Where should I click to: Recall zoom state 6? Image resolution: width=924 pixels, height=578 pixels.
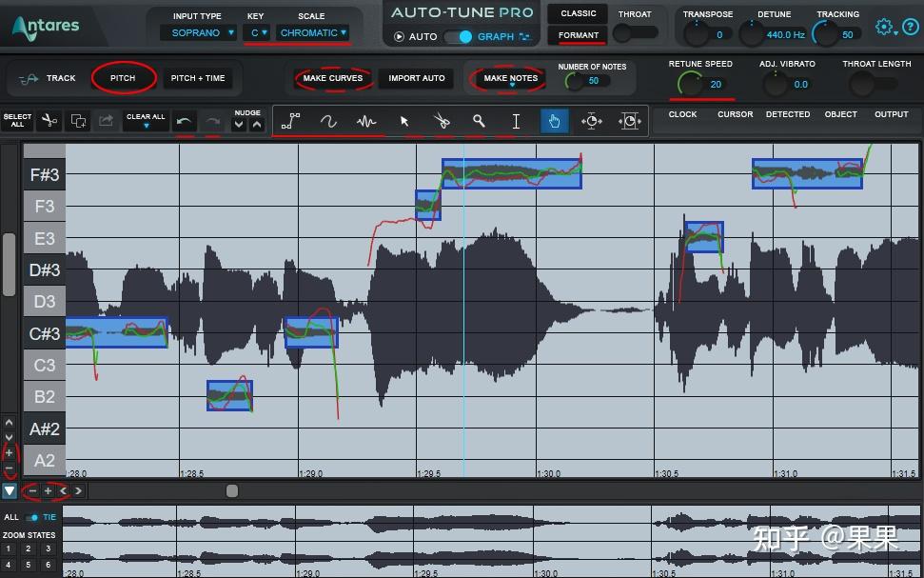[48, 565]
